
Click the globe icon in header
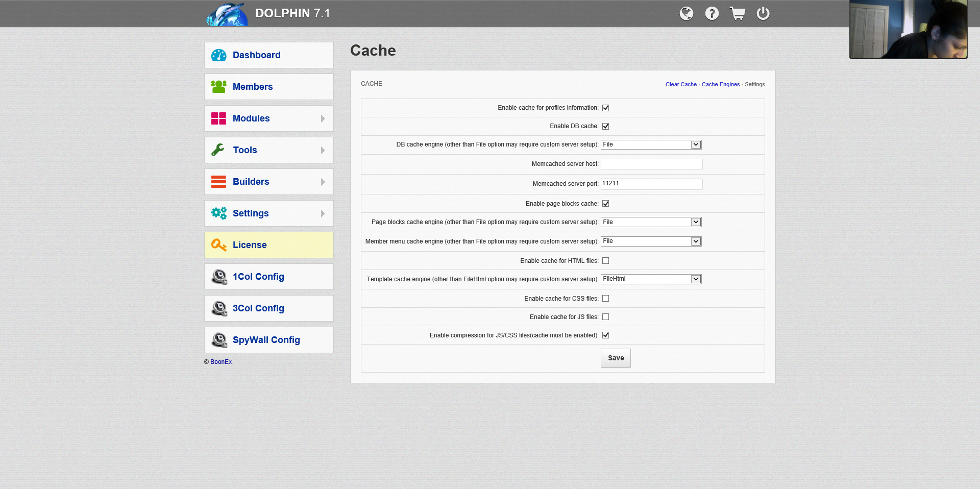[687, 13]
